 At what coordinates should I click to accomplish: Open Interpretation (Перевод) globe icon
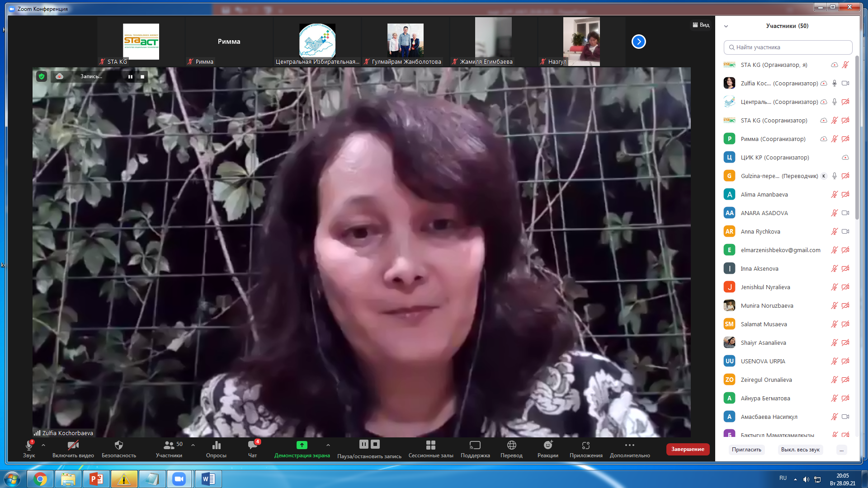point(511,446)
